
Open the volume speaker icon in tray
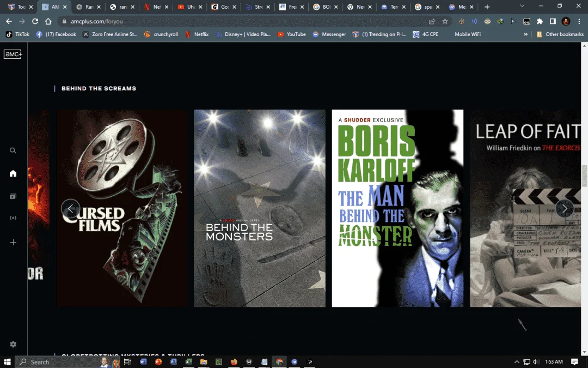[536, 361]
